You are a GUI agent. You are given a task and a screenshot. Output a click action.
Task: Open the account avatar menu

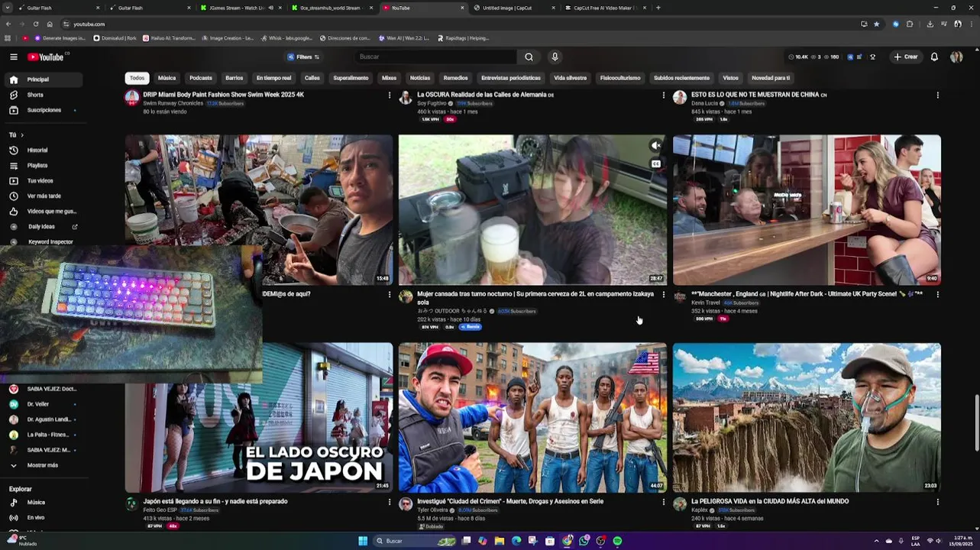[x=956, y=57]
